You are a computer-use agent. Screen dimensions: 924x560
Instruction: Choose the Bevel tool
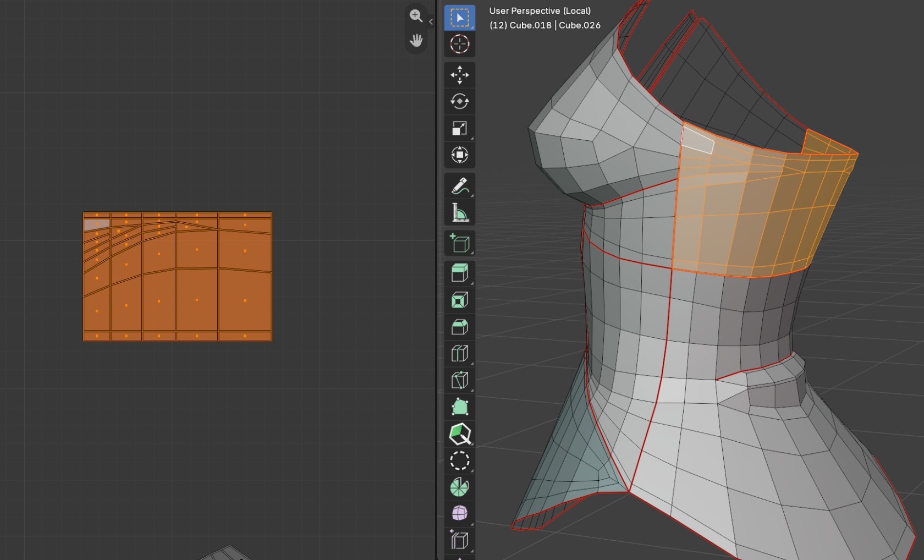(x=460, y=327)
